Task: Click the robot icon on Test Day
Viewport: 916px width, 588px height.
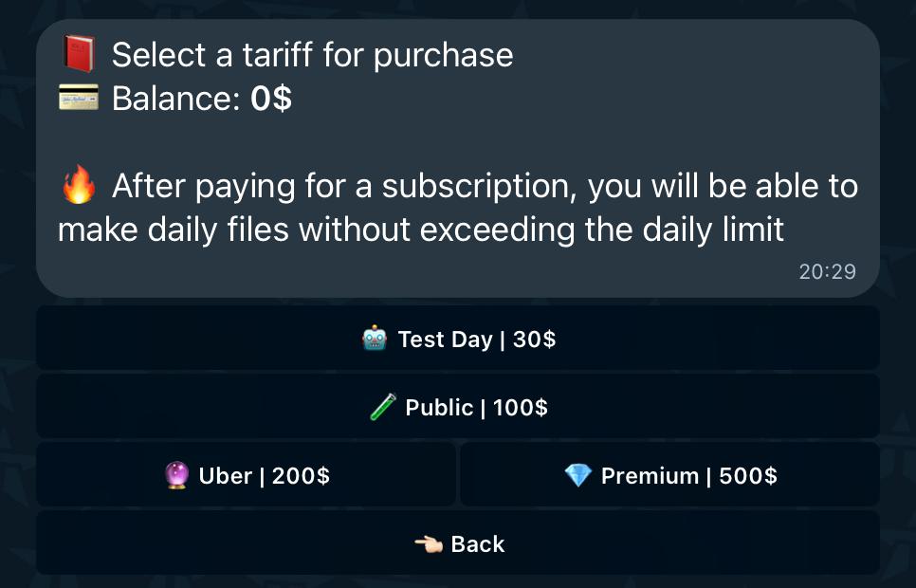Action: (x=375, y=339)
